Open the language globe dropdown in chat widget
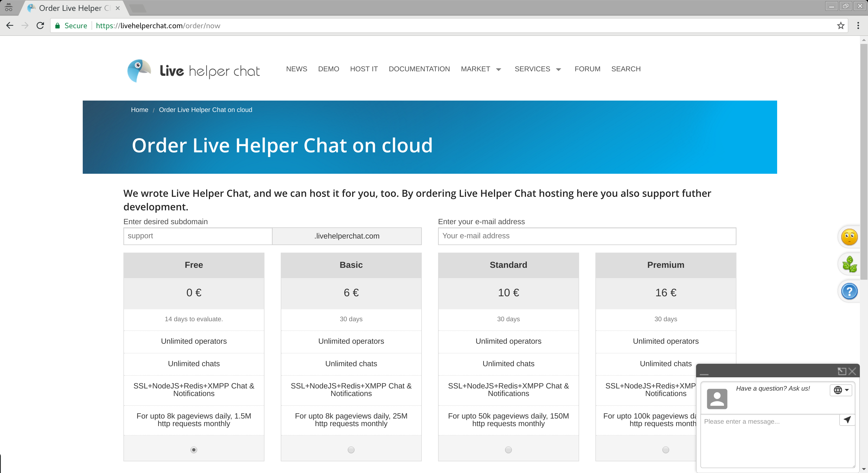The image size is (868, 473). (x=840, y=390)
